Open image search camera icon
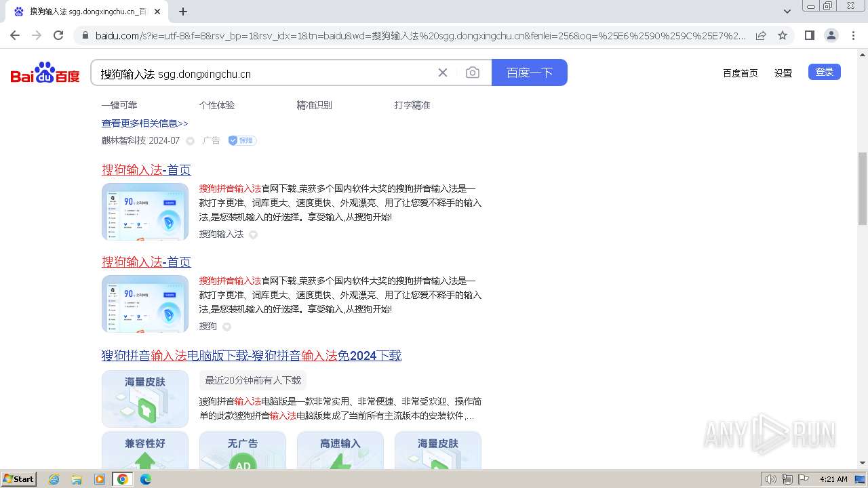Image resolution: width=868 pixels, height=488 pixels. (x=473, y=73)
